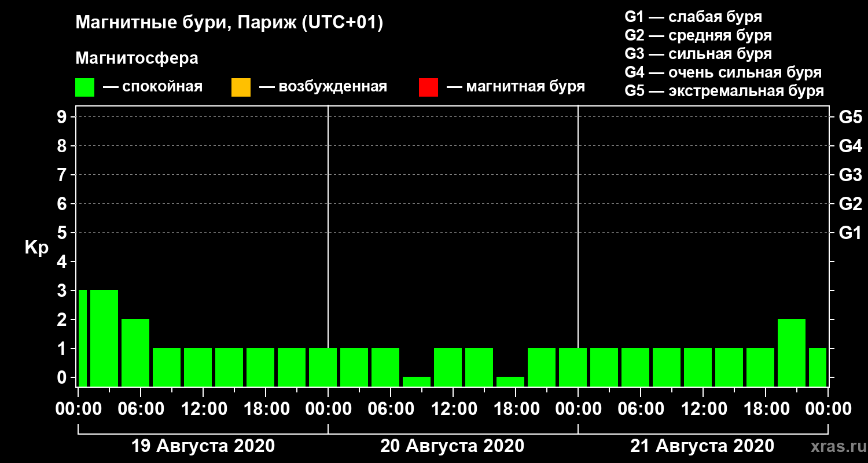868x463 pixels.
Task: Click the date label '19 Августа 2020'
Action: point(203,446)
